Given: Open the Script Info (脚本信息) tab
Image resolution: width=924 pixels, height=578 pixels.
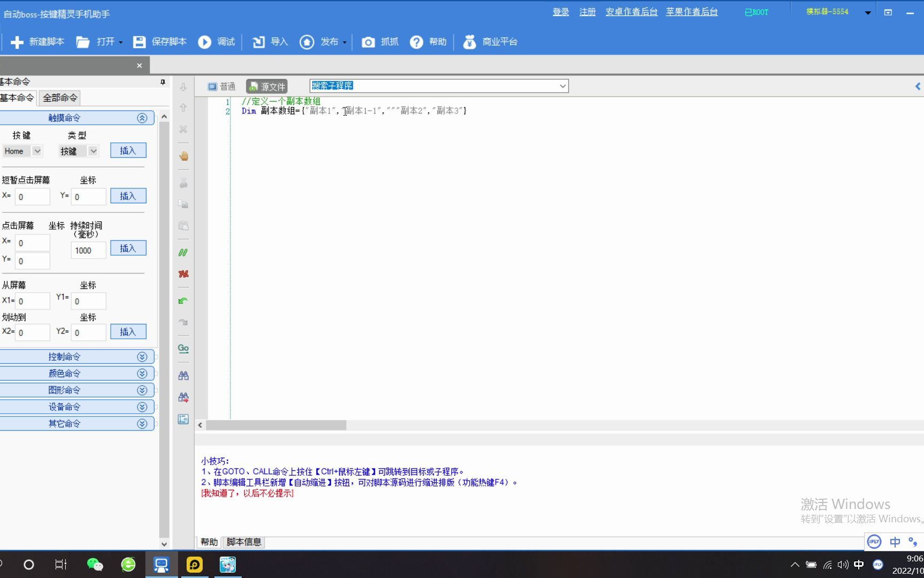Looking at the screenshot, I should click(244, 542).
